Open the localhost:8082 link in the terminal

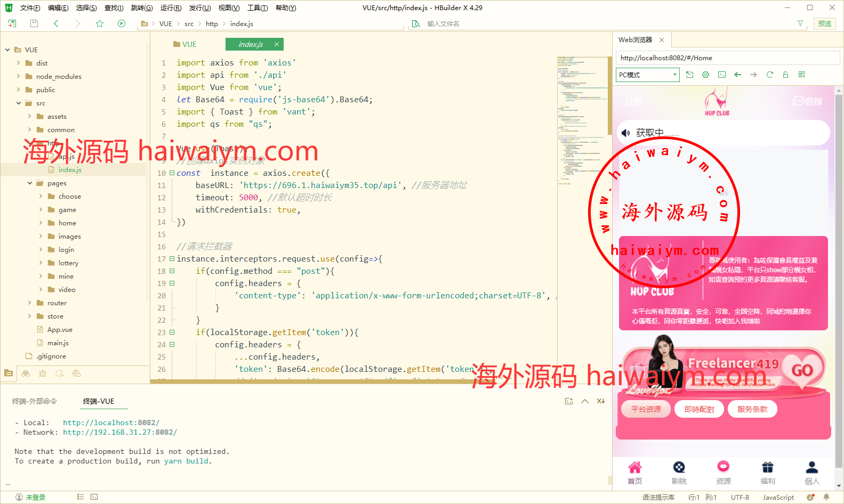111,422
